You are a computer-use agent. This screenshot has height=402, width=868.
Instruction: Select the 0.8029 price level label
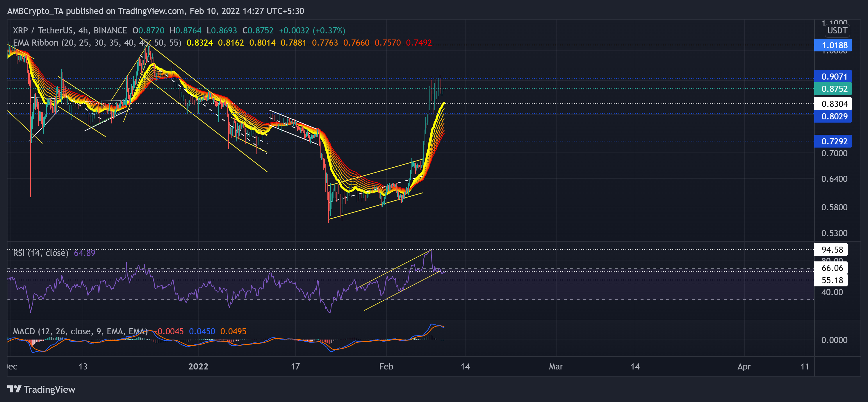pos(833,116)
